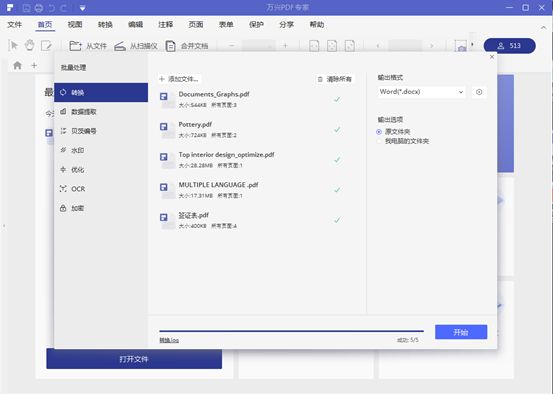Activate the Hand tool
The image size is (553, 394).
point(30,46)
